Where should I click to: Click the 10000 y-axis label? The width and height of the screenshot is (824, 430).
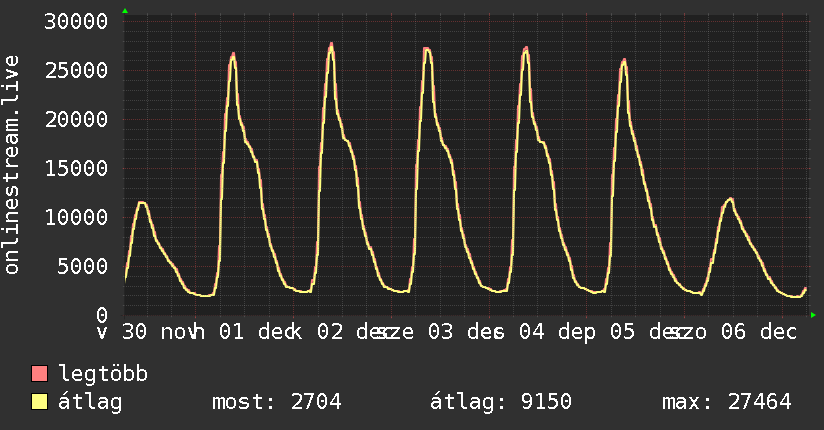pyautogui.click(x=76, y=217)
